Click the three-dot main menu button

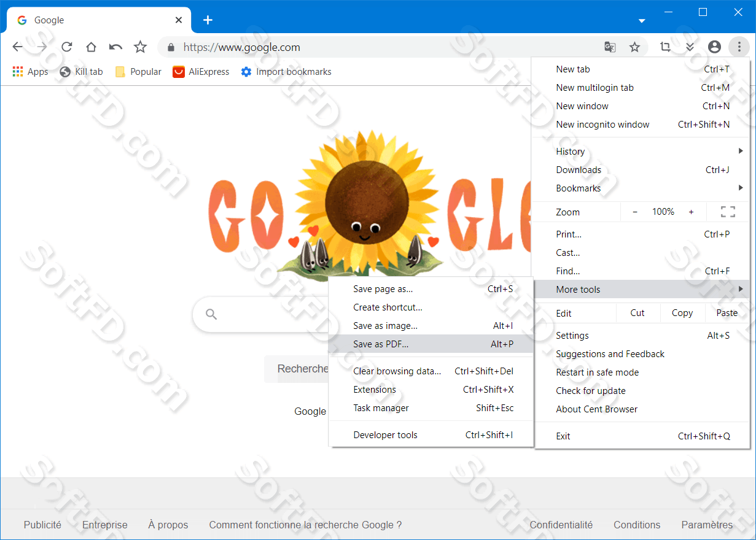click(739, 47)
